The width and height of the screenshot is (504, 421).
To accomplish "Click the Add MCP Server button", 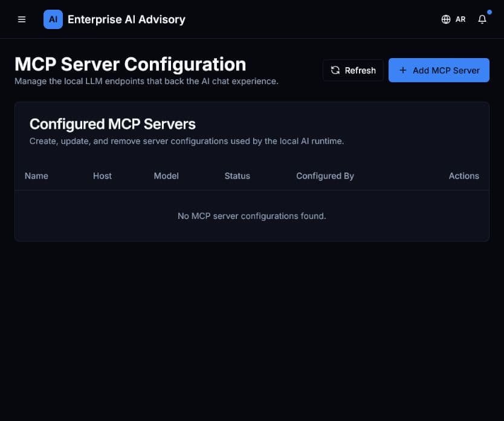I will [439, 70].
